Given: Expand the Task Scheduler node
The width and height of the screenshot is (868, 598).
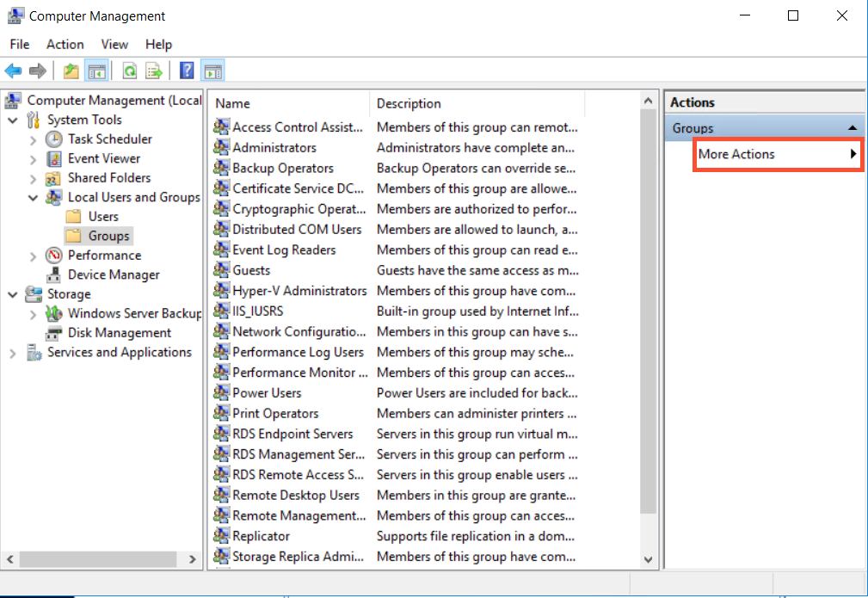Looking at the screenshot, I should click(34, 140).
